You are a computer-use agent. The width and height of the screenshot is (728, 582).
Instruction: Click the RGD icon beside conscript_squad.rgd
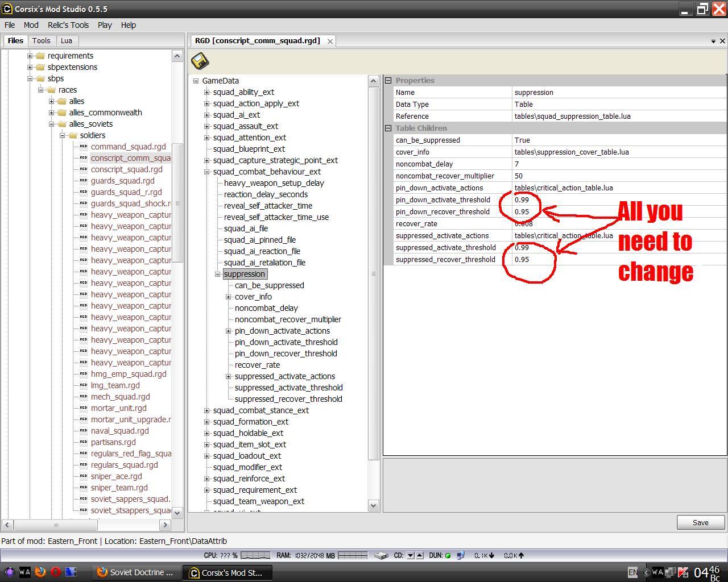pos(84,169)
